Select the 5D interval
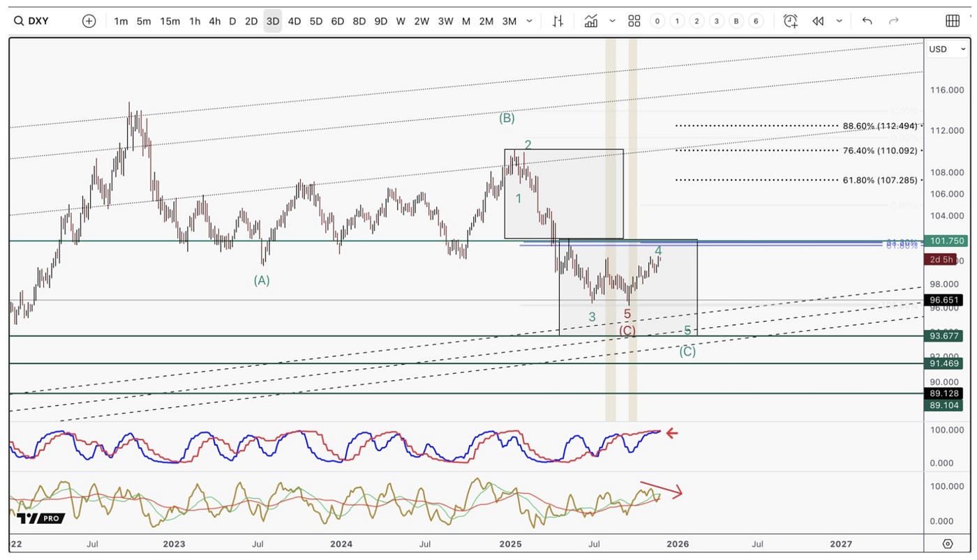 click(x=316, y=21)
